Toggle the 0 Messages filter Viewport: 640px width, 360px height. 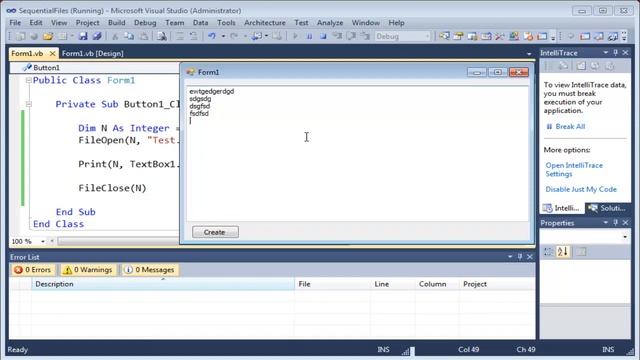tap(150, 270)
